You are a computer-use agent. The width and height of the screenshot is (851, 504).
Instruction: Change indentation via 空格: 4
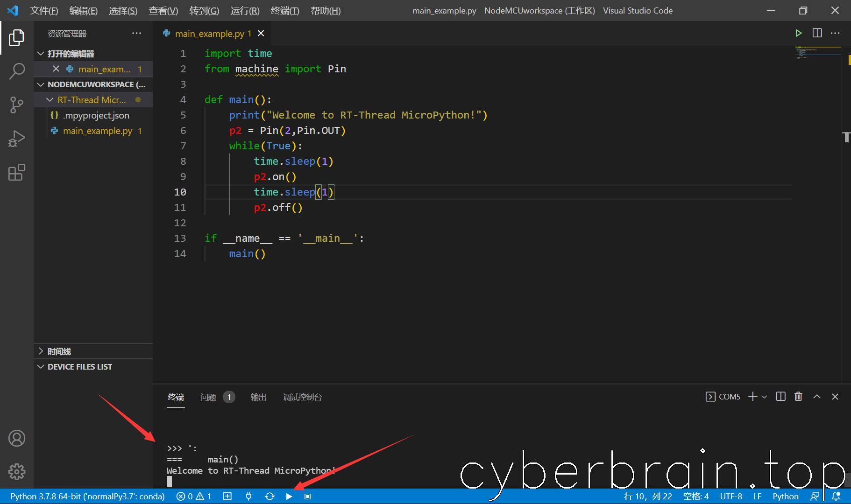(x=696, y=496)
